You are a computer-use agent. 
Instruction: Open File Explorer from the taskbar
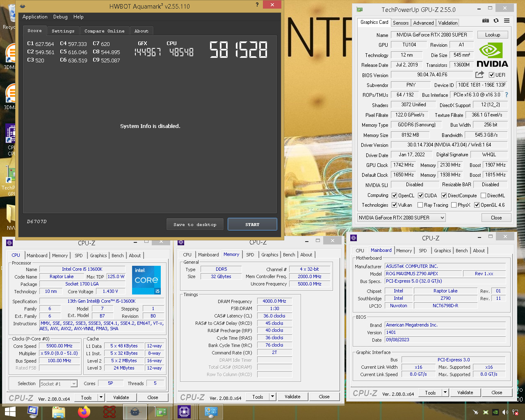59,412
